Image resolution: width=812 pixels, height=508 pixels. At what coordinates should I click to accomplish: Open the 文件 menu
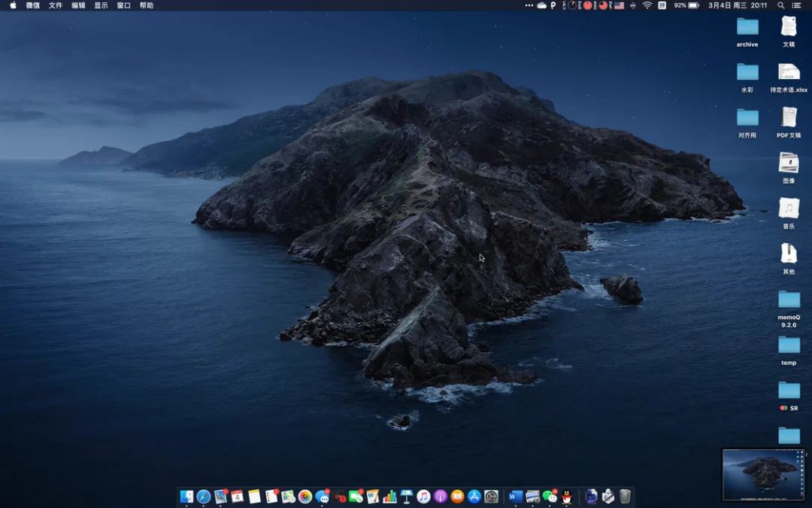56,5
